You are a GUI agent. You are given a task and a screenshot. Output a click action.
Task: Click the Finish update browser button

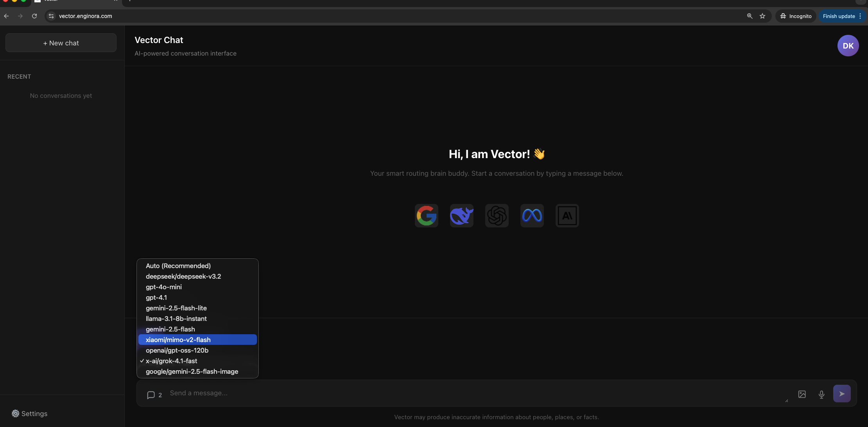(839, 16)
